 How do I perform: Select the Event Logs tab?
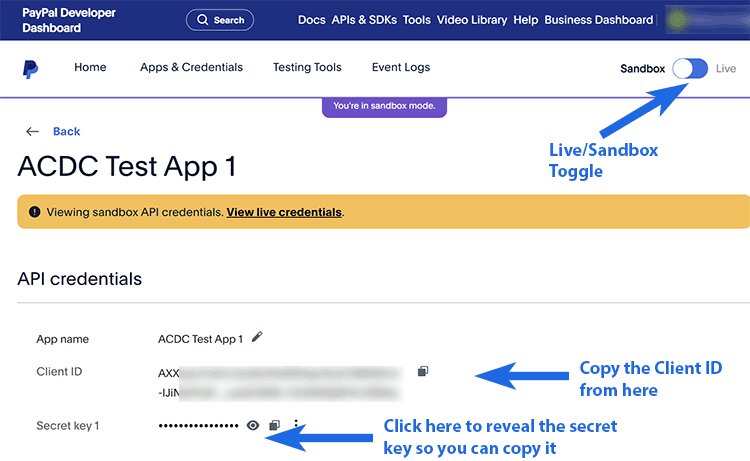tap(401, 67)
